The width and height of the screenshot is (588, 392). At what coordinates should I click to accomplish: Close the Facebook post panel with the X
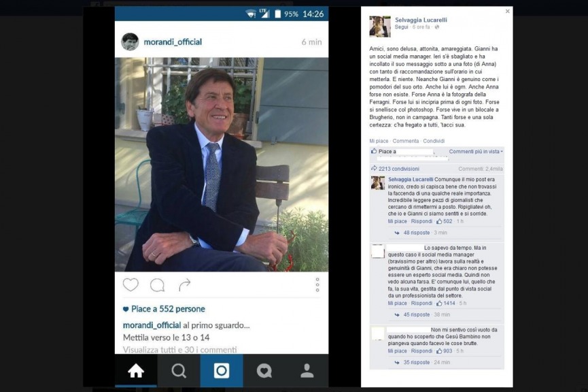pos(507,12)
